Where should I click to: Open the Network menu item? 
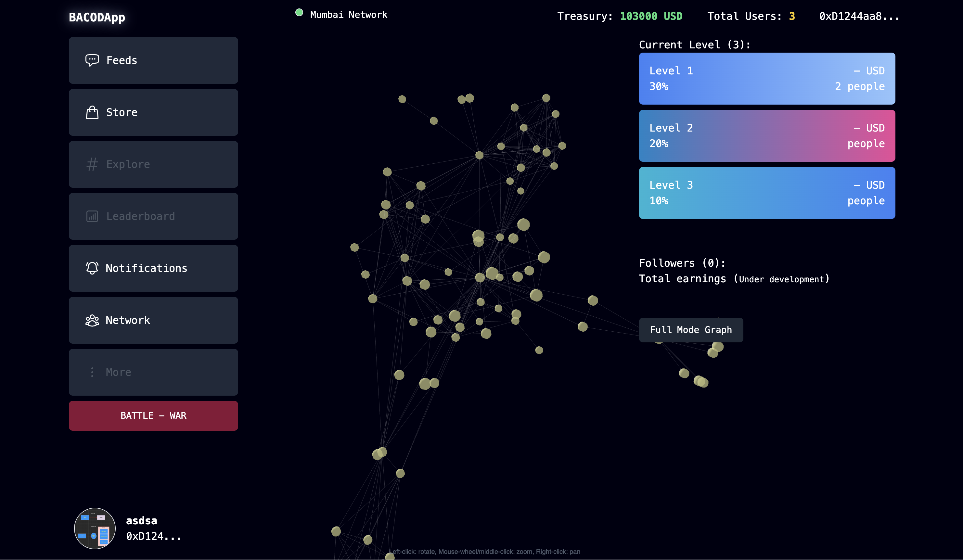pos(153,320)
